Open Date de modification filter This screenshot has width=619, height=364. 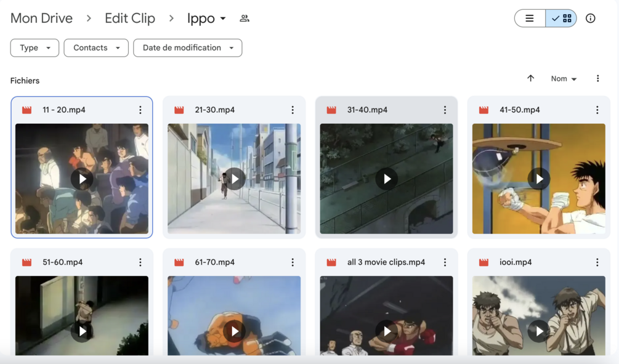coord(188,48)
